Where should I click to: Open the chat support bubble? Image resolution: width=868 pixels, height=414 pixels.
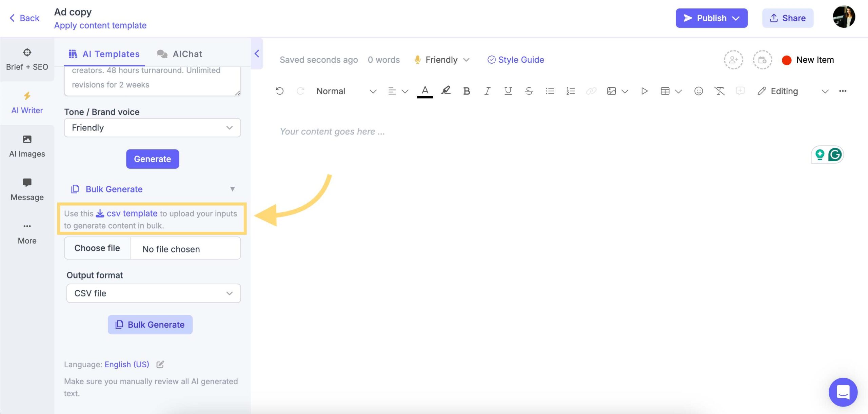pos(843,392)
